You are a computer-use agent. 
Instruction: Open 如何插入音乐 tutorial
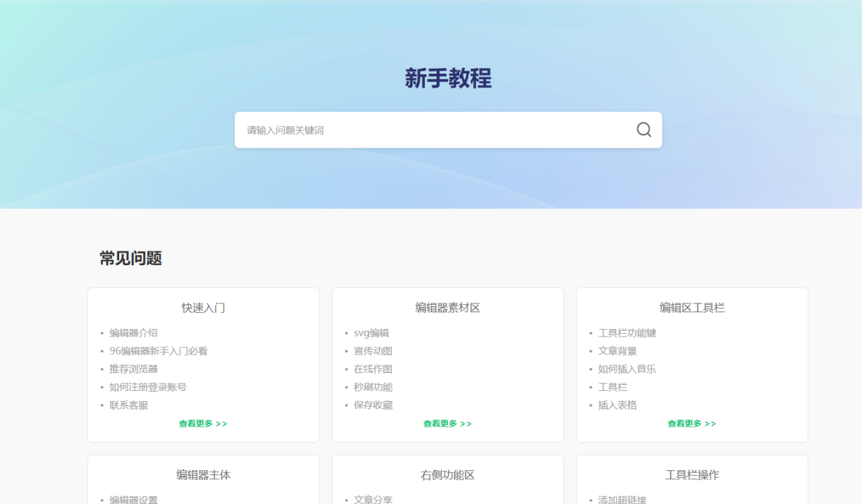(x=627, y=369)
